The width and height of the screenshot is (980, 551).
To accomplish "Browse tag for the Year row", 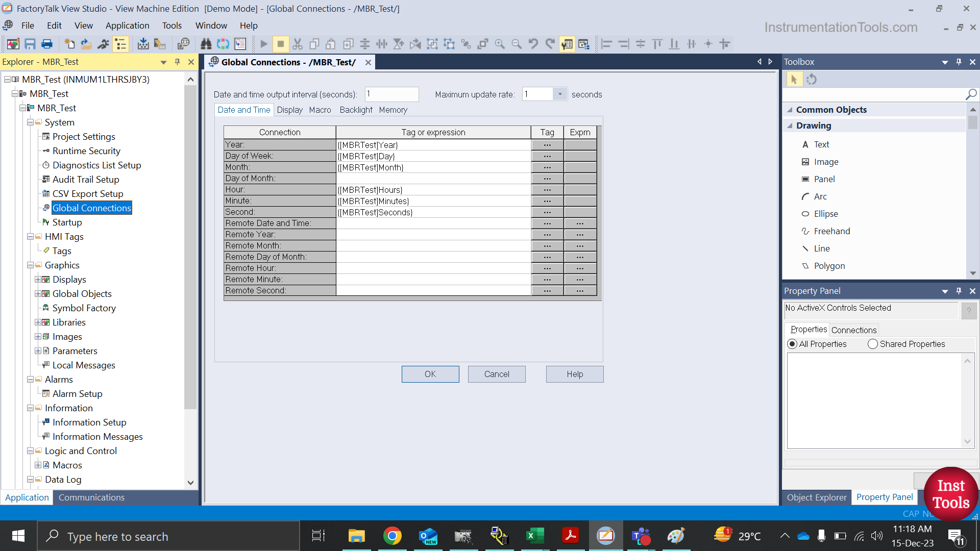I will pos(547,145).
